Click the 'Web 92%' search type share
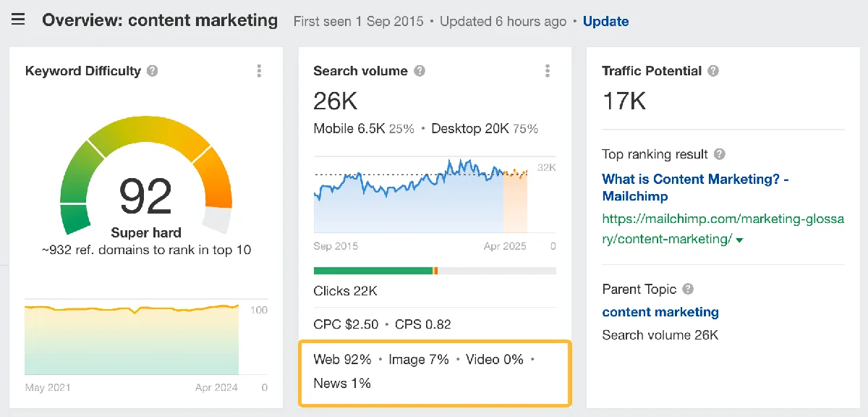The image size is (868, 417). pos(342,359)
